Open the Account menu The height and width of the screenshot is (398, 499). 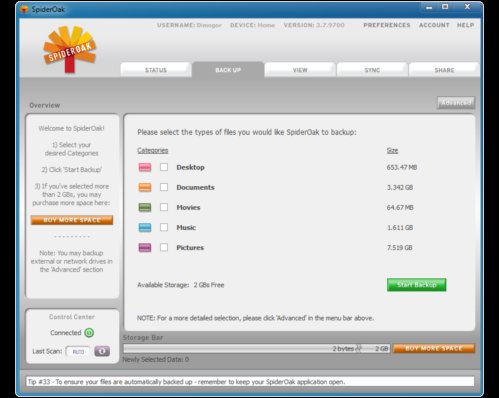click(434, 25)
